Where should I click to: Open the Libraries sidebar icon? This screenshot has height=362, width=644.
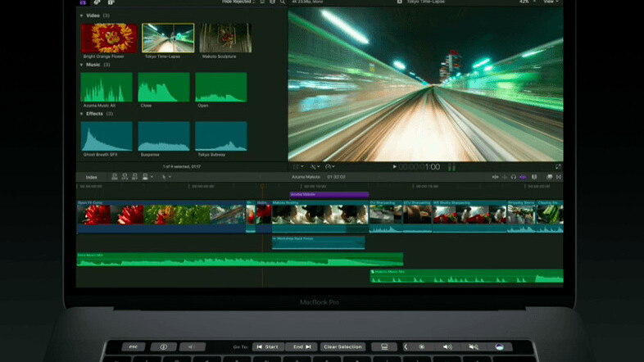tap(83, 3)
